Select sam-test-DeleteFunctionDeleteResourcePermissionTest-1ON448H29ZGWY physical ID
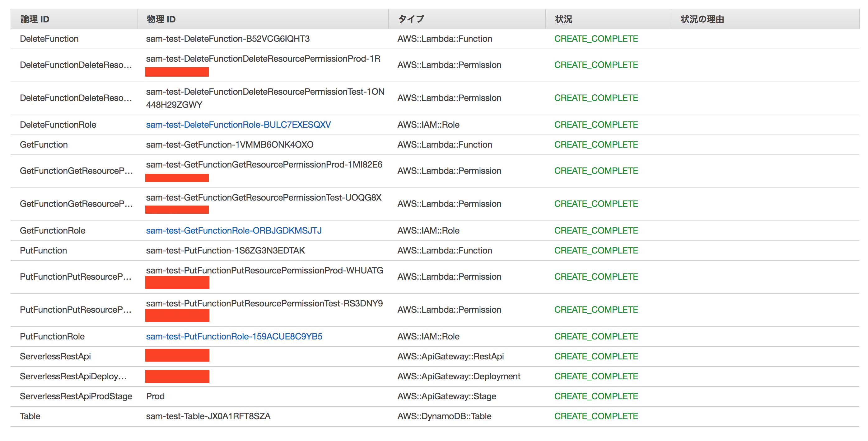The height and width of the screenshot is (441, 868). pos(265,98)
